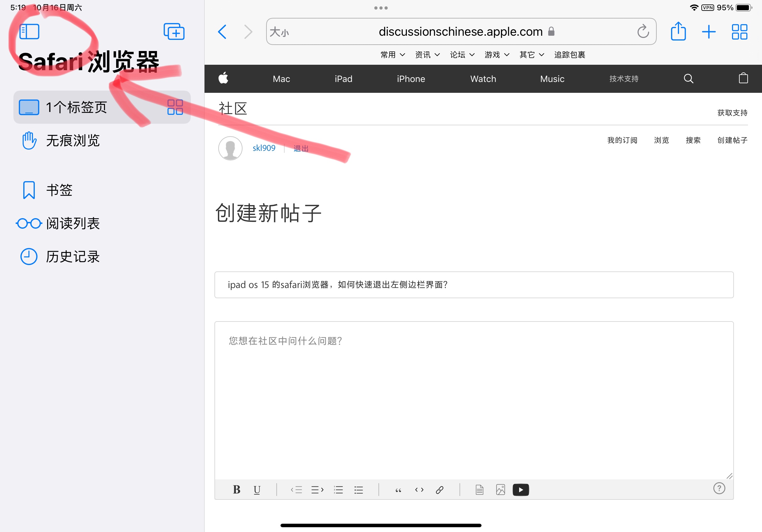Open the 追踪包裹 favorite bookmark
Screen dimensions: 762x532
[x=570, y=55]
